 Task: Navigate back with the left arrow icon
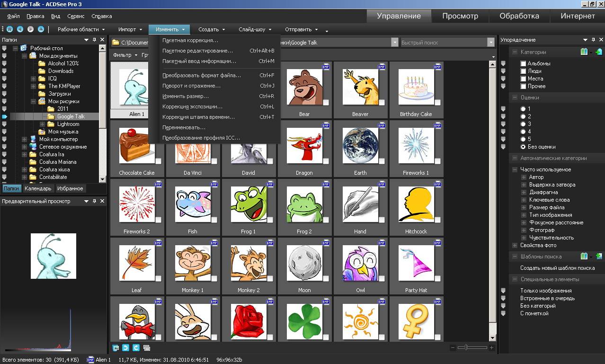(20, 29)
